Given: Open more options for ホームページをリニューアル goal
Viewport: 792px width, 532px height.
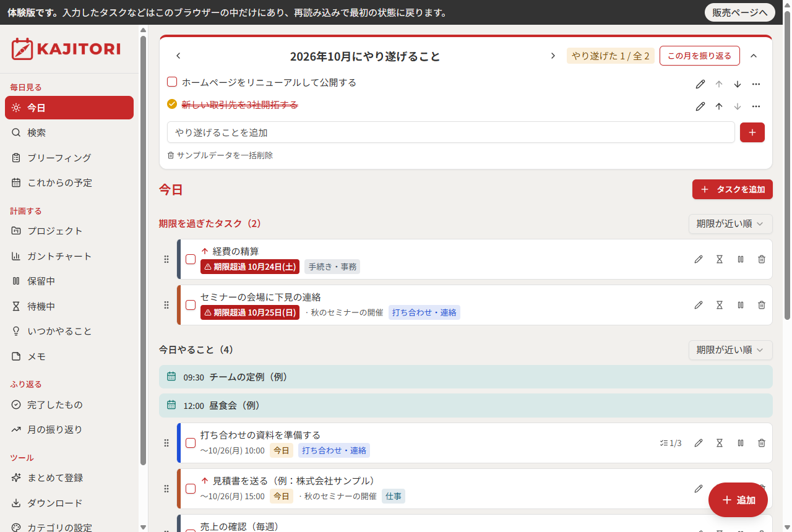Looking at the screenshot, I should pyautogui.click(x=756, y=84).
